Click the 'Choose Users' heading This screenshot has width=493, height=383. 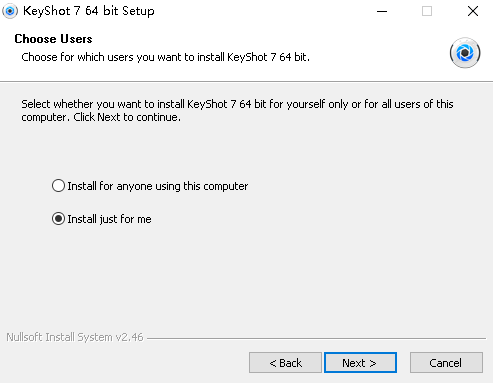(53, 39)
